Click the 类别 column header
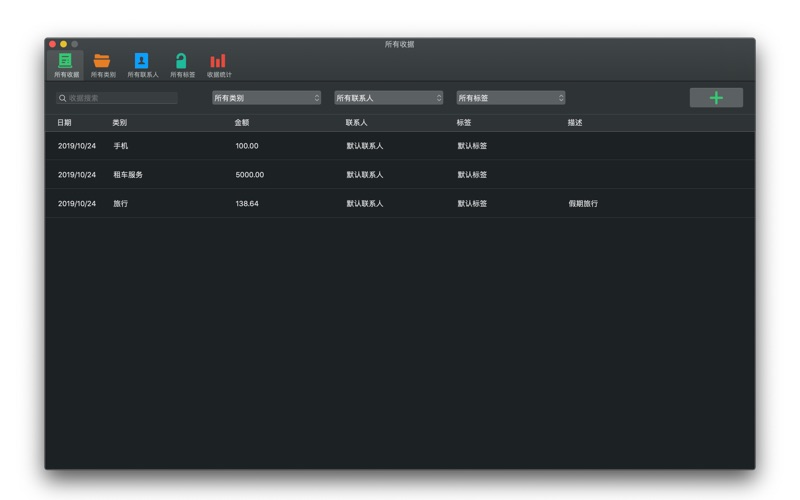800x500 pixels. [x=120, y=123]
